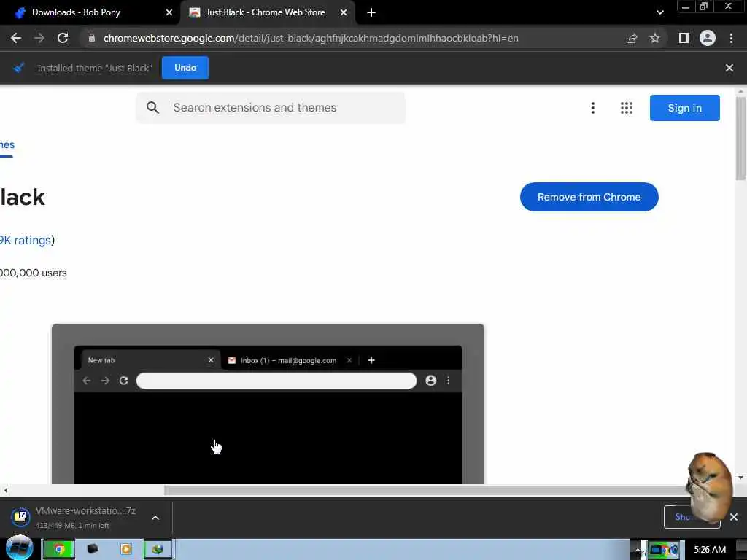Dismiss the installed theme infobar
747x560 pixels.
tap(729, 68)
